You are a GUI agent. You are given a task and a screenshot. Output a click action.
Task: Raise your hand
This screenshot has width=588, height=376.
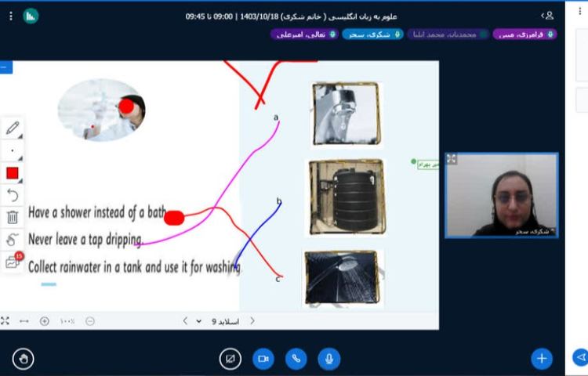tap(24, 359)
